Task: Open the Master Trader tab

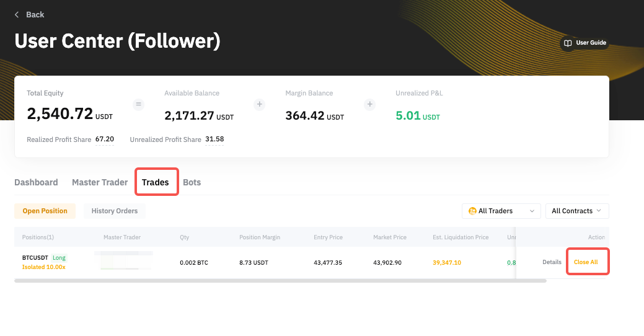Action: [100, 182]
